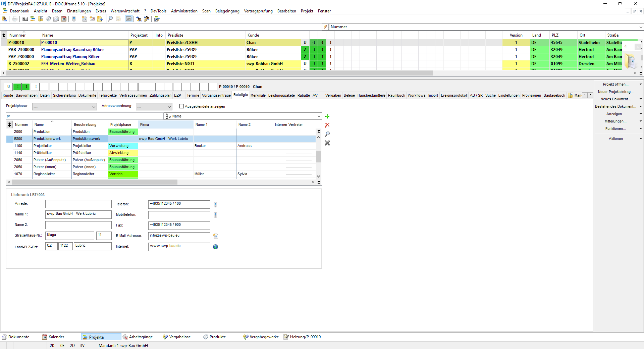Viewport: 644px width, 349px height.
Task: Toggle the ! status box in detail header
Action: [36, 87]
